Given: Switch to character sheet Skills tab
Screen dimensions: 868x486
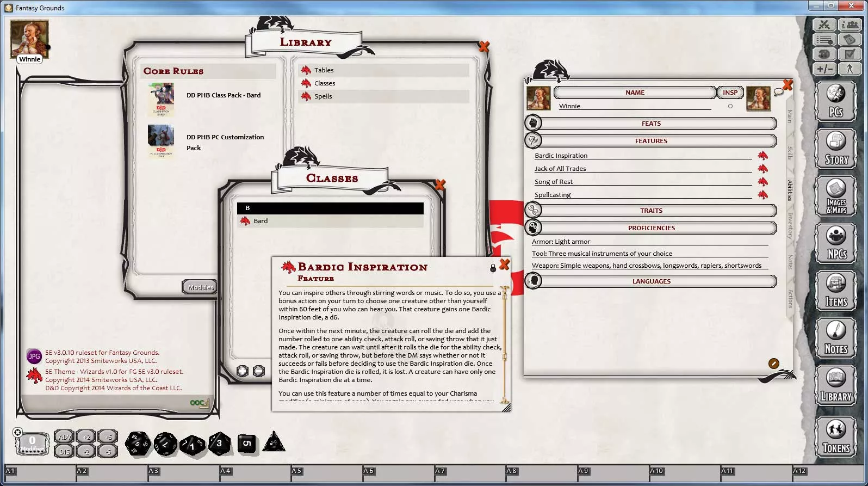Looking at the screenshot, I should tap(790, 153).
